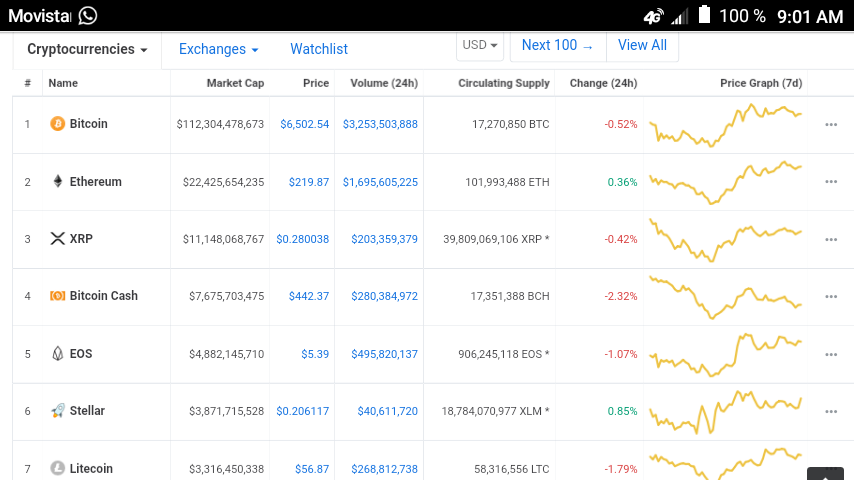Open the more options dots for Stellar

click(x=831, y=412)
